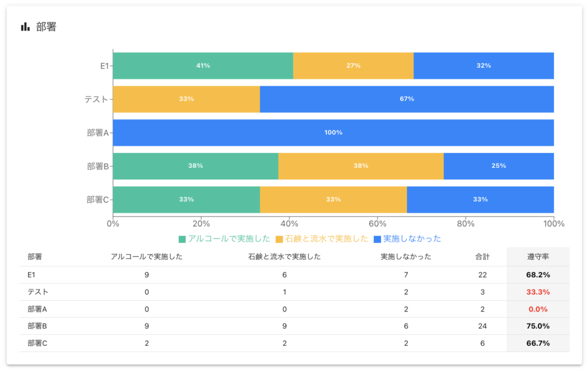
Task: Click the 100% blue bar for 部署A
Action: point(333,132)
